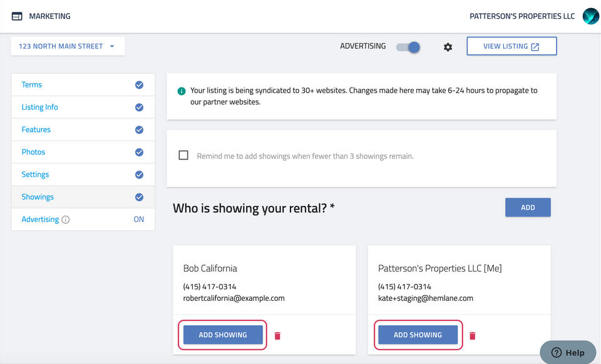Click the phone number under Patterson's Properties LLC [Me]
601x364 pixels.
point(404,286)
